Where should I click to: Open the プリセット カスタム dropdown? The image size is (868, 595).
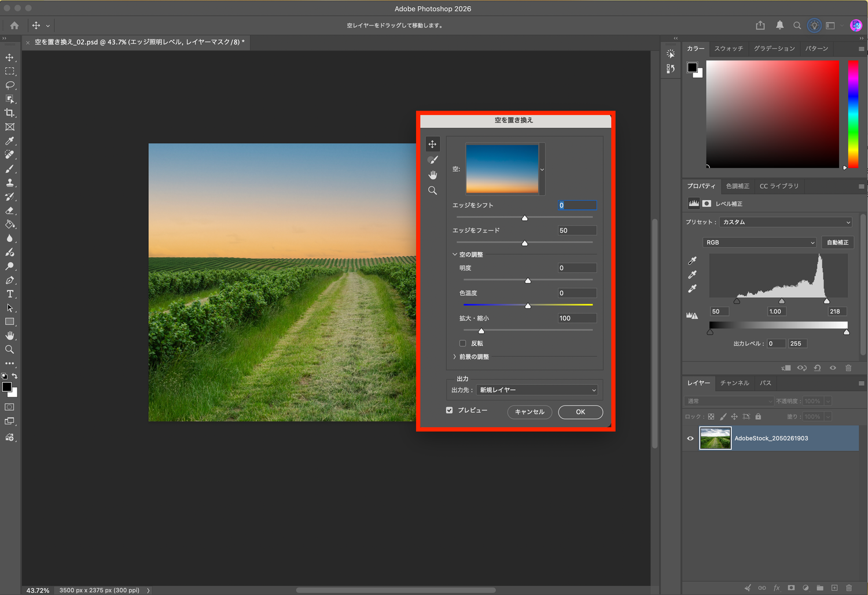click(x=786, y=222)
